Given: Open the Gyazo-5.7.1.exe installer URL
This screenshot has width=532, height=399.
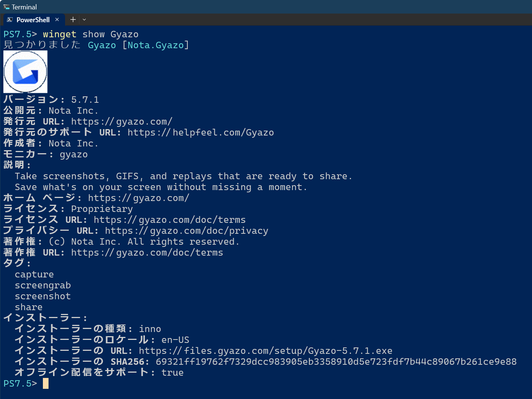Looking at the screenshot, I should coord(265,351).
